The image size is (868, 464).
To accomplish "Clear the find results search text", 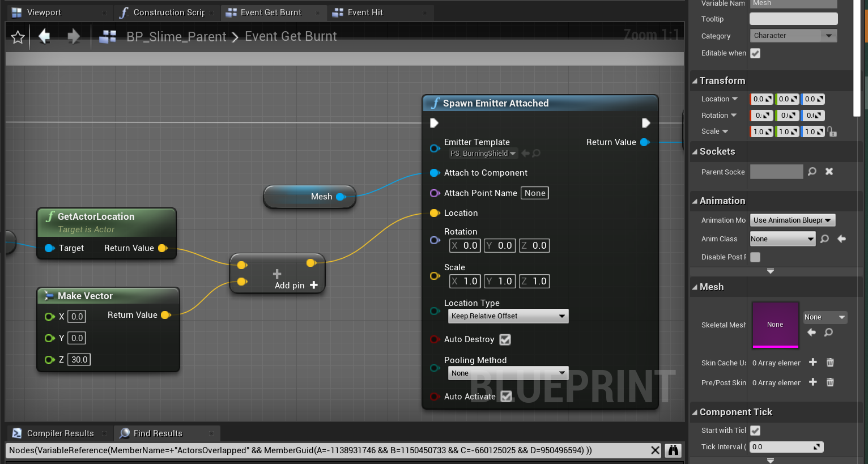I will coord(655,450).
